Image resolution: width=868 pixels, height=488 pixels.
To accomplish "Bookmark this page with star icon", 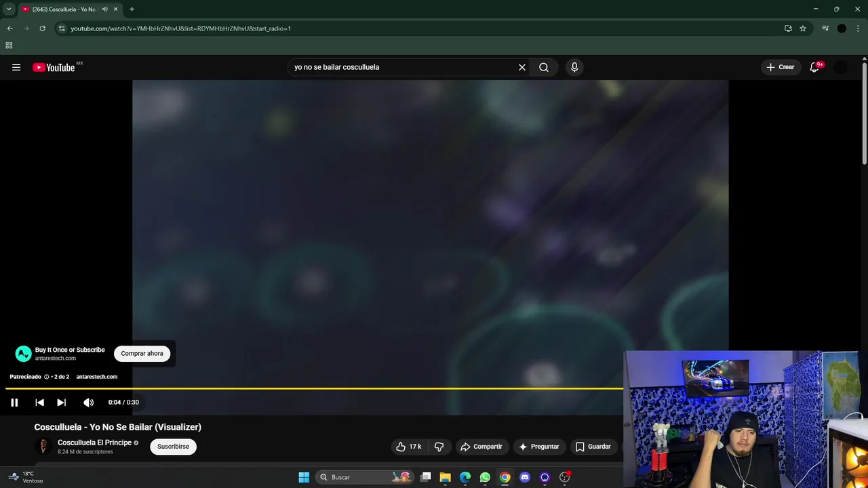I will pyautogui.click(x=803, y=28).
